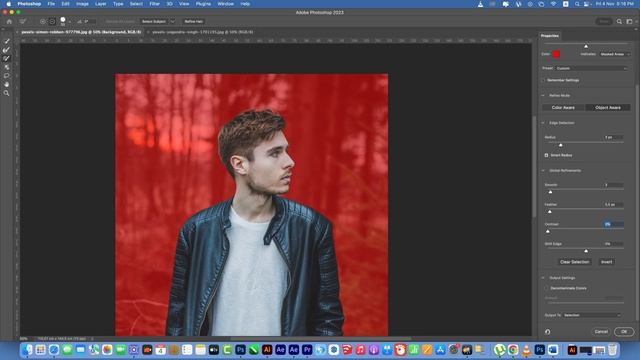Image resolution: width=640 pixels, height=360 pixels.
Task: Open the workspace switcher icon
Action: click(629, 21)
